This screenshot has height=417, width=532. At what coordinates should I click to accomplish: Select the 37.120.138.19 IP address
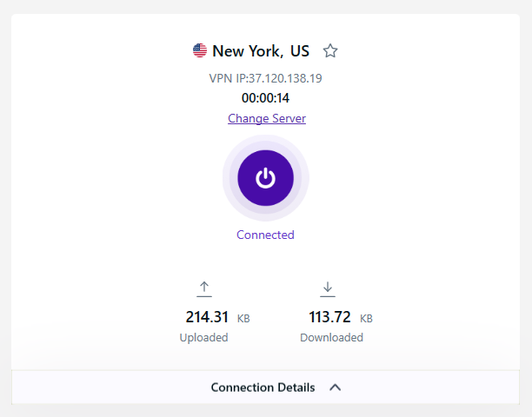coord(286,78)
